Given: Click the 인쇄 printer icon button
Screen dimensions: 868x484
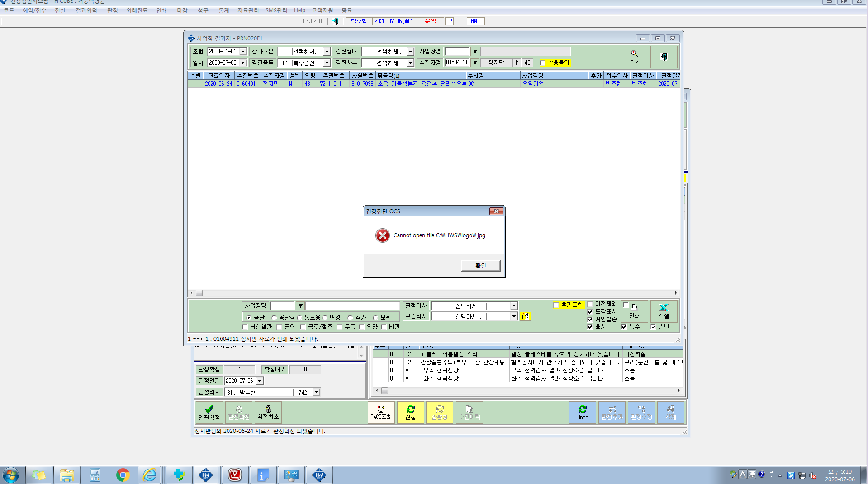Looking at the screenshot, I should point(634,311).
